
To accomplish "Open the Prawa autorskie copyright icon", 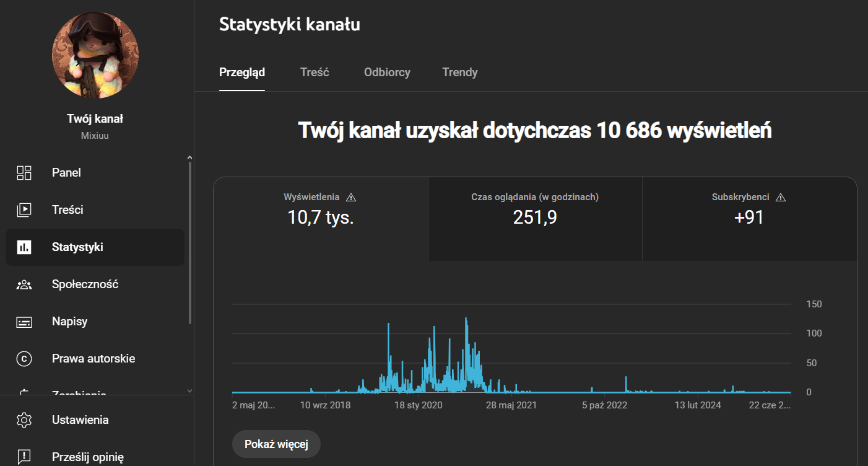I will point(24,359).
